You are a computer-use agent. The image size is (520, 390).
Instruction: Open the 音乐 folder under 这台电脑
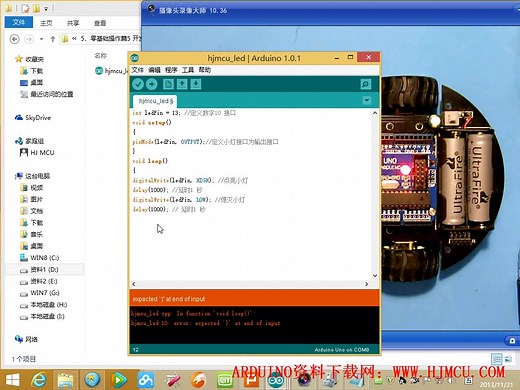point(37,234)
